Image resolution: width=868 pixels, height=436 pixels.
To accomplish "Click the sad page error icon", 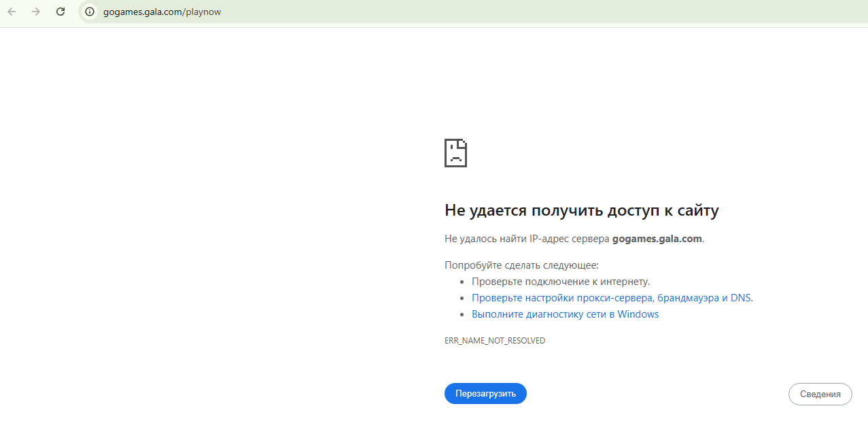I will tap(456, 153).
